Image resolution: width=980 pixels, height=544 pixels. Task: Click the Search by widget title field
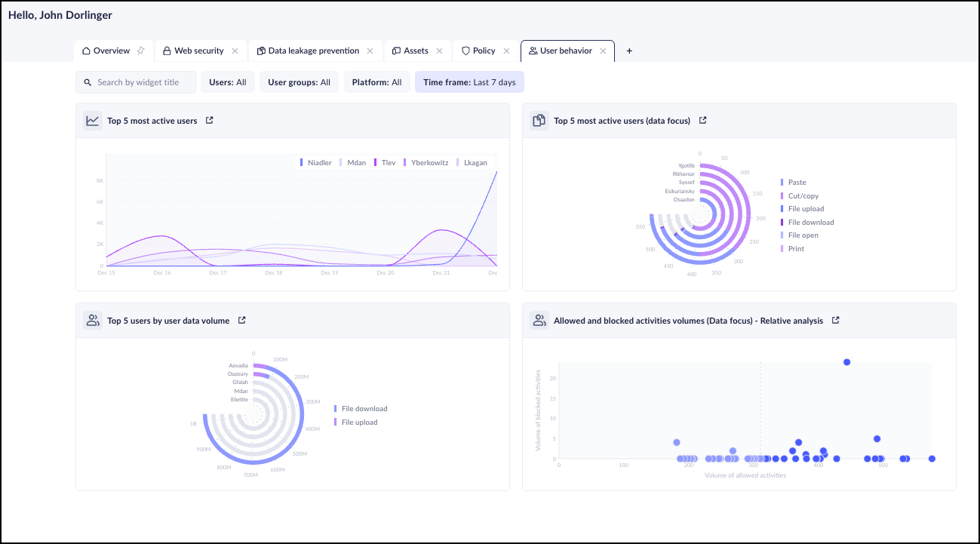pyautogui.click(x=137, y=82)
